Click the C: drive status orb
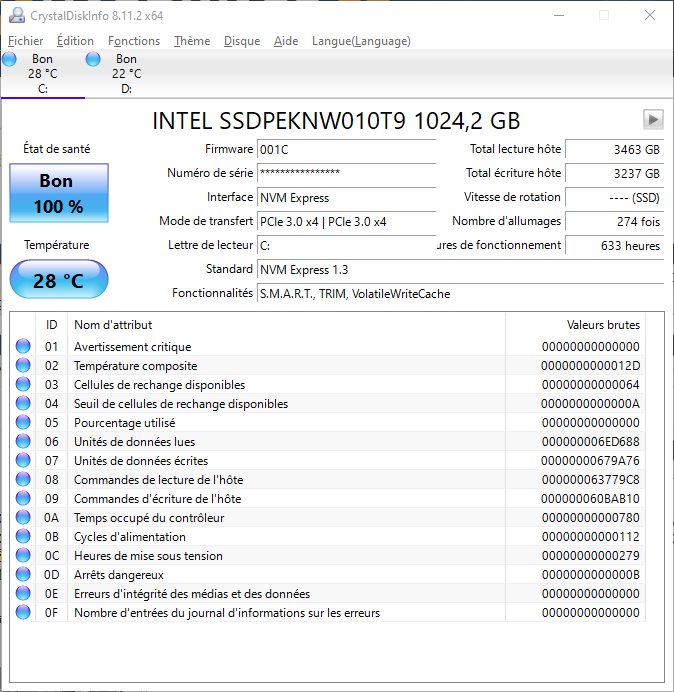The image size is (674, 692). click(x=10, y=60)
